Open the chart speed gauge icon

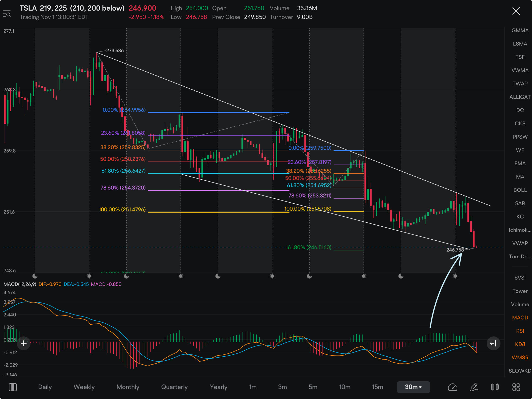coord(452,387)
